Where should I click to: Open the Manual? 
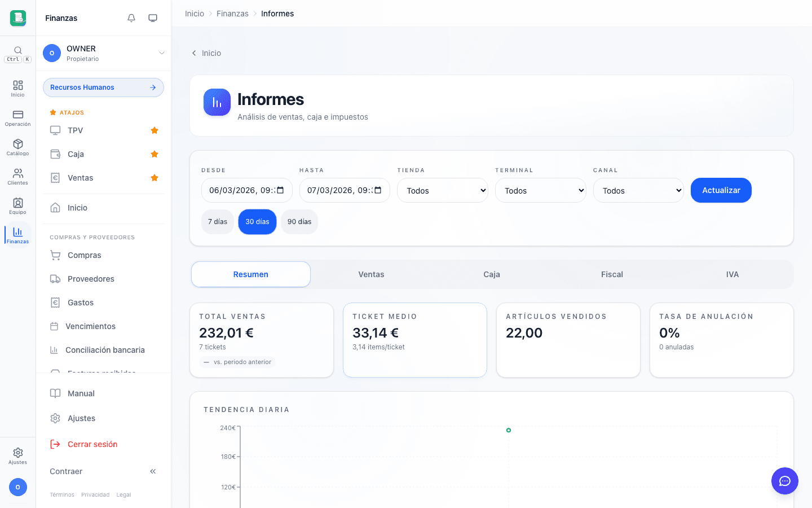104,393
